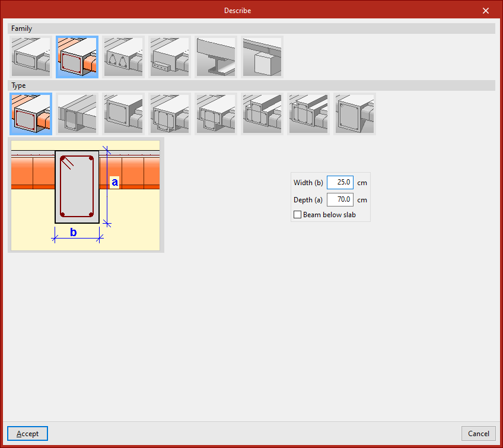This screenshot has width=503, height=448.
Task: Dismiss dialog with Cancel button
Action: pos(478,434)
